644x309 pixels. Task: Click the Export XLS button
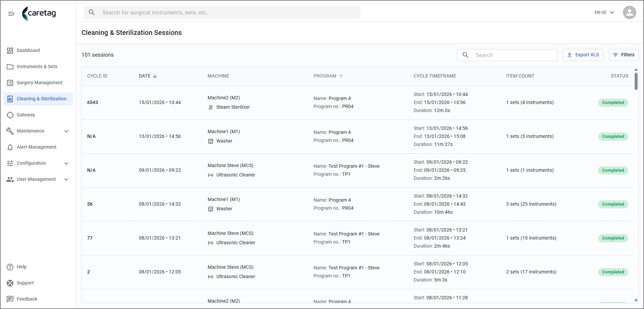coord(583,55)
